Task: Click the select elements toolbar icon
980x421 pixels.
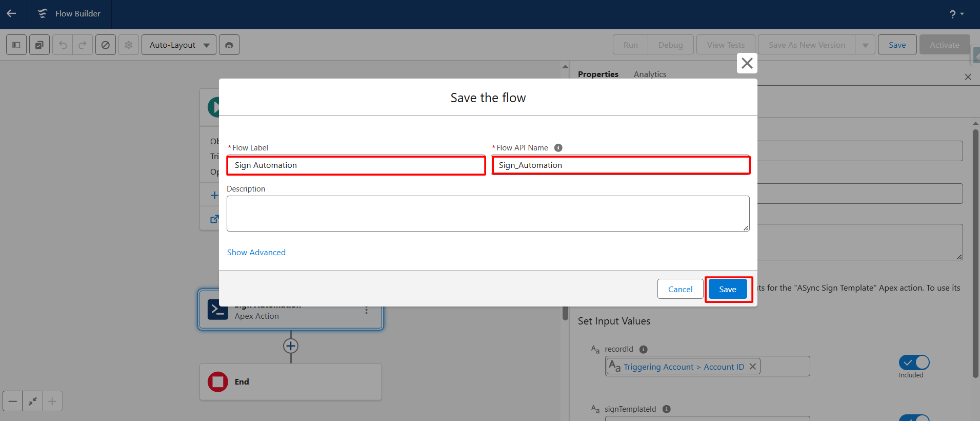Action: pos(39,45)
